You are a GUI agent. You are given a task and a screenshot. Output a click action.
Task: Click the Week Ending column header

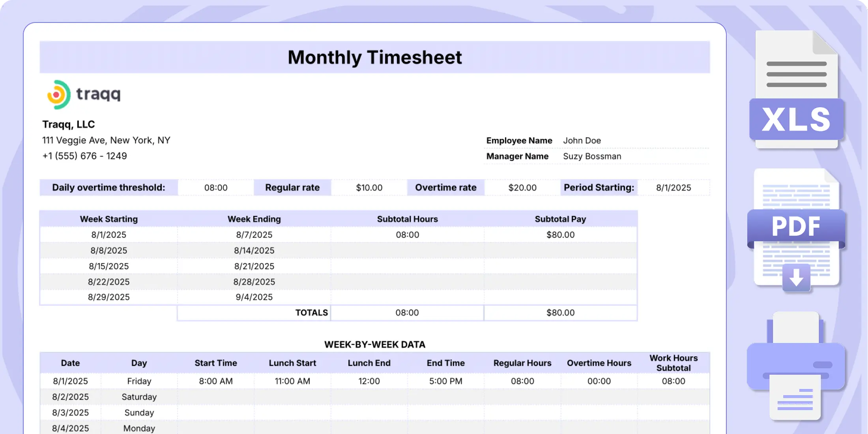tap(254, 219)
